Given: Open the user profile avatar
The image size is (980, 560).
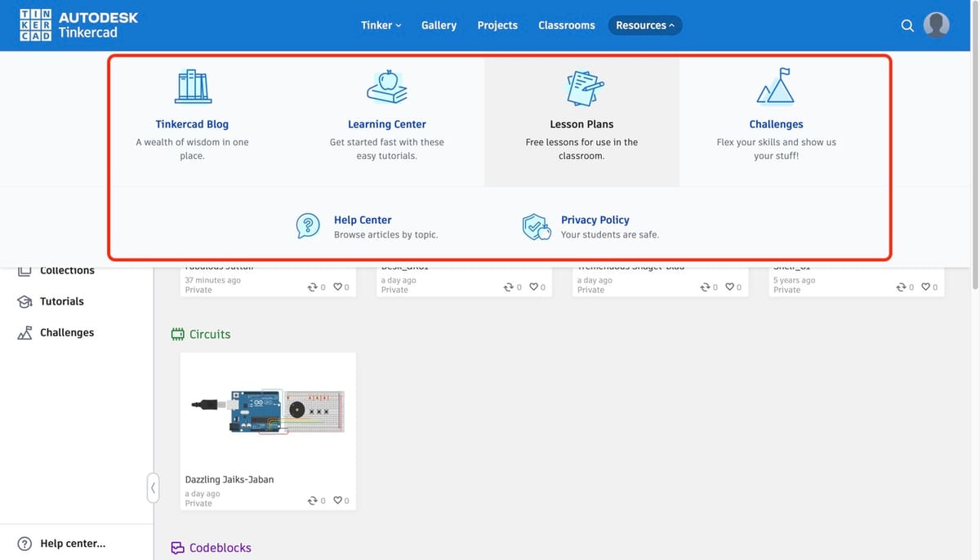Looking at the screenshot, I should coord(936,25).
